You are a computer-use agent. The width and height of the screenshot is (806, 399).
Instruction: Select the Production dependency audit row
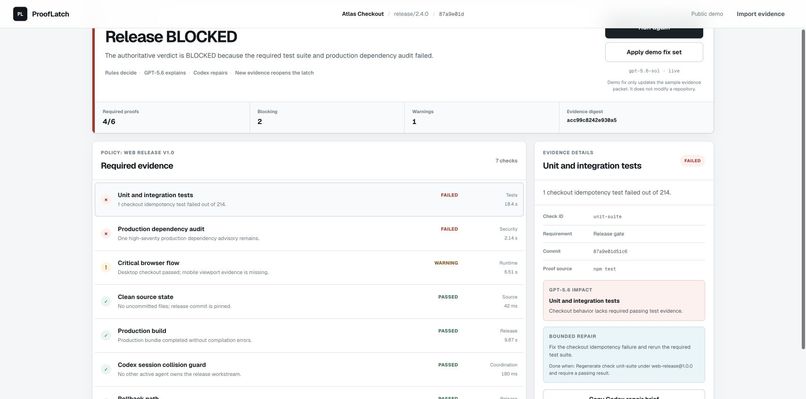coord(309,233)
